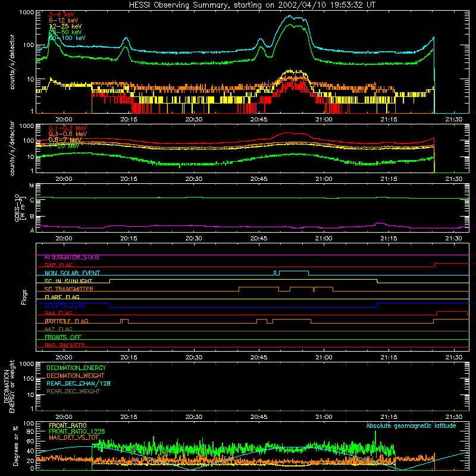Screen dimensions: 476x476
Task: Select the blue ECLIPSE_FLAG label
Action: click(65, 305)
